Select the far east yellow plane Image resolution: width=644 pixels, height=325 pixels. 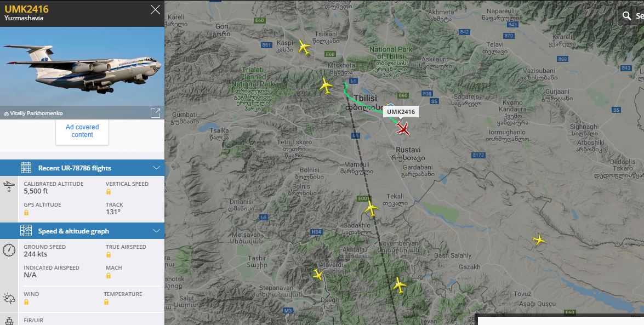tap(538, 239)
